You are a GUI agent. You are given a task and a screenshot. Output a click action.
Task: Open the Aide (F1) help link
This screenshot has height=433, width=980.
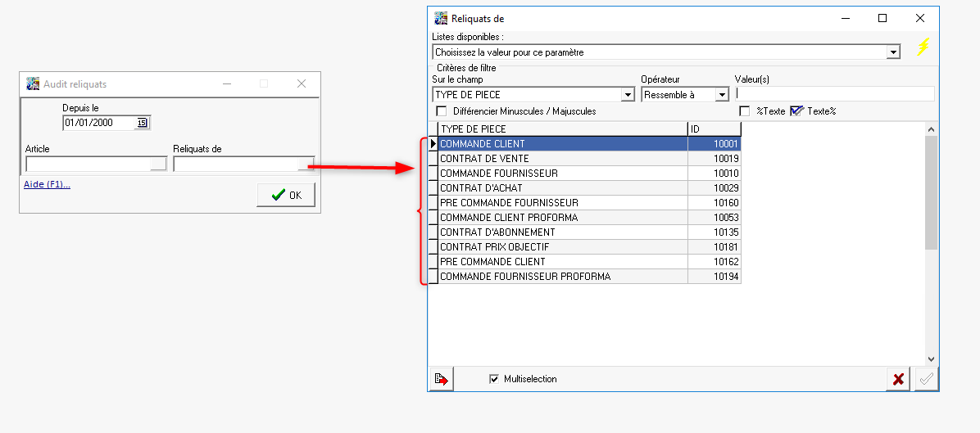point(47,184)
